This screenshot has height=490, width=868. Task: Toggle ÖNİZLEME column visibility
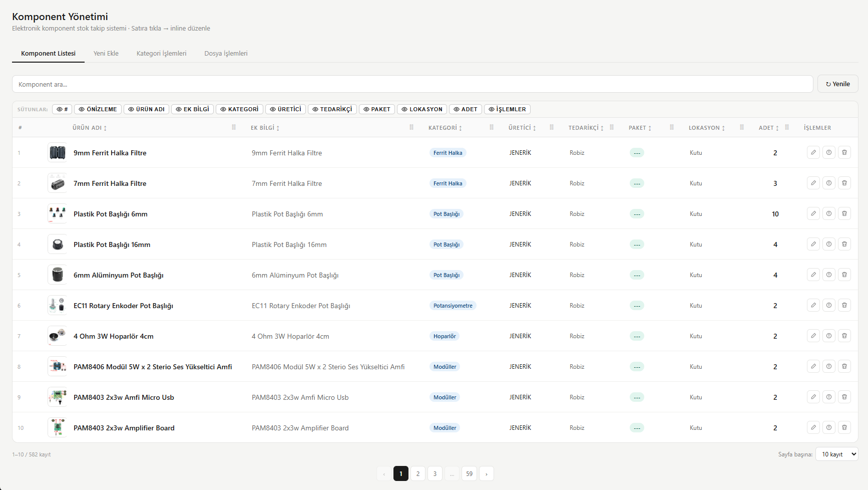tap(98, 109)
